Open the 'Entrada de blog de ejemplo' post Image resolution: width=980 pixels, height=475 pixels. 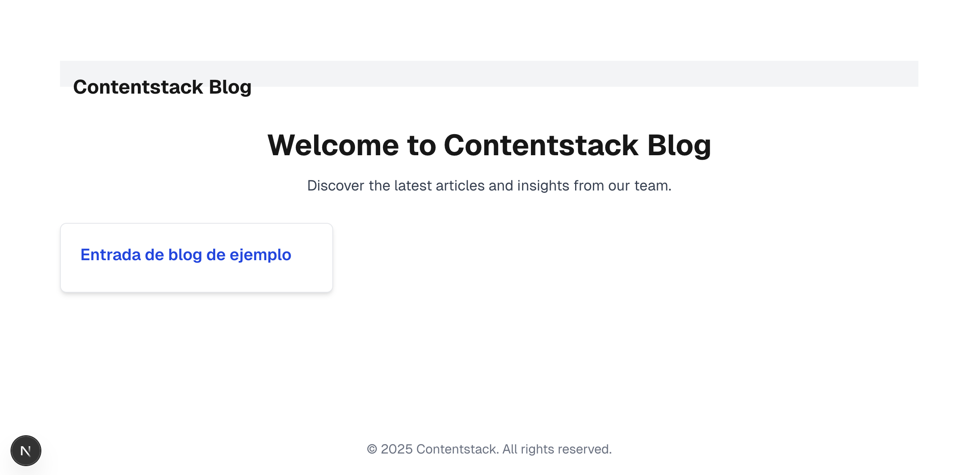pos(186,255)
